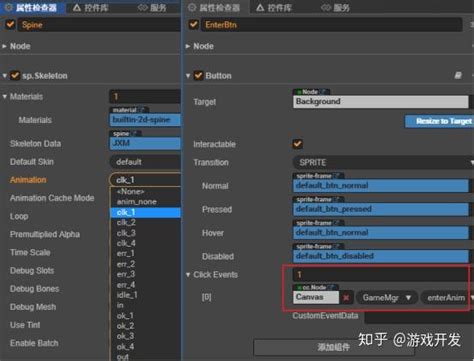Screen dimensions: 474x361
Task: Select clk_4 animation option
Action: click(146, 243)
